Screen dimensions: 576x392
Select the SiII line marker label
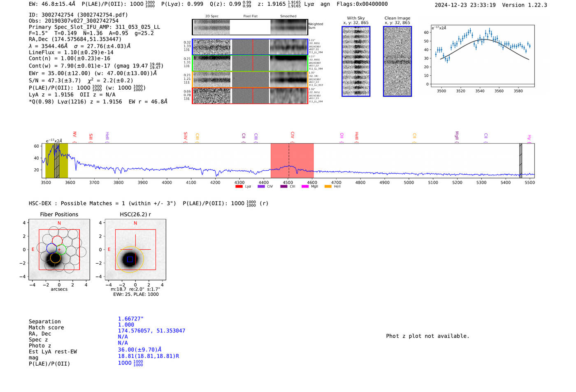tap(91, 138)
